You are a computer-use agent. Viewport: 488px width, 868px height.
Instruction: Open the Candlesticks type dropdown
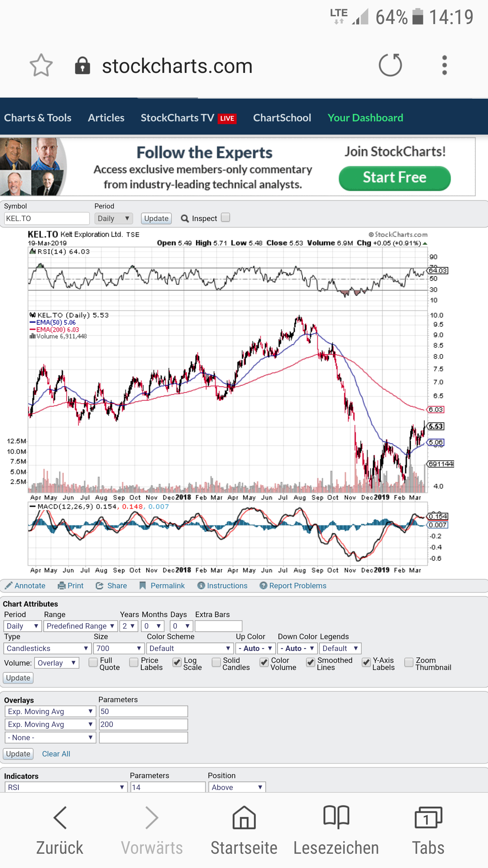pos(47,648)
